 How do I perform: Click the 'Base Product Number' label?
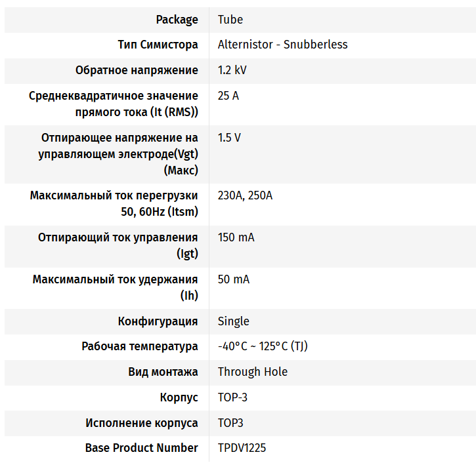[141, 448]
